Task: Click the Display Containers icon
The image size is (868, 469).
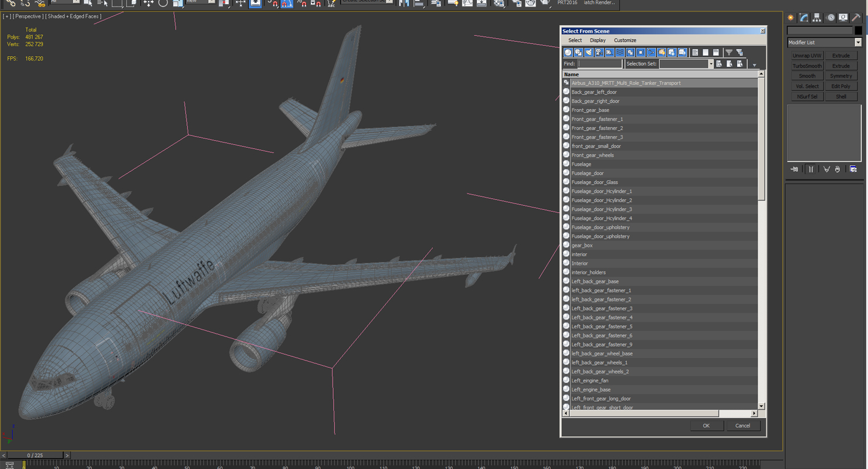Action: pyautogui.click(x=662, y=52)
